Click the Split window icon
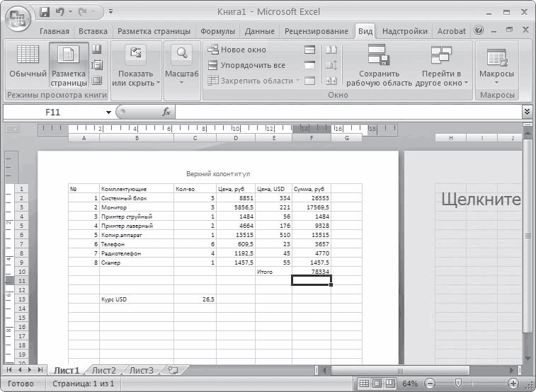The image size is (536, 392). click(x=309, y=50)
